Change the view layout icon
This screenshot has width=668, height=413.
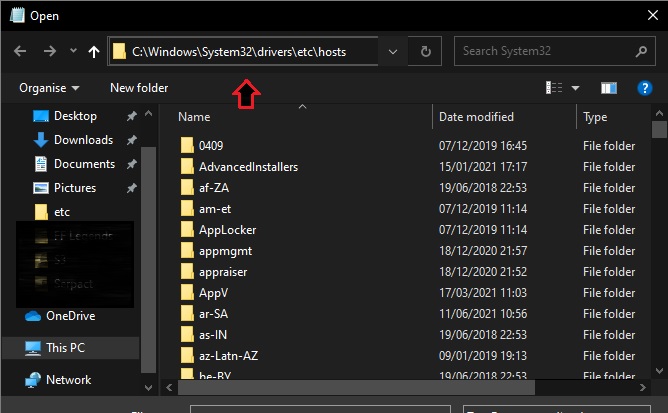pyautogui.click(x=554, y=88)
